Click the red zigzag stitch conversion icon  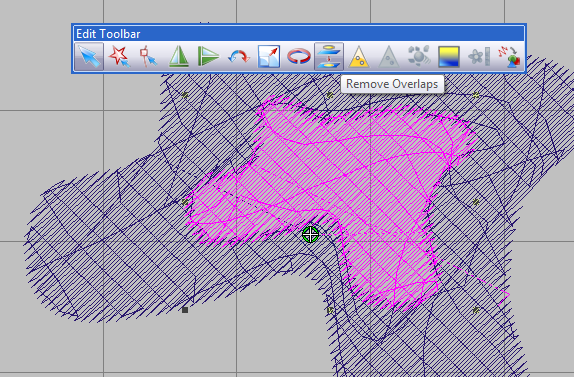pos(509,57)
